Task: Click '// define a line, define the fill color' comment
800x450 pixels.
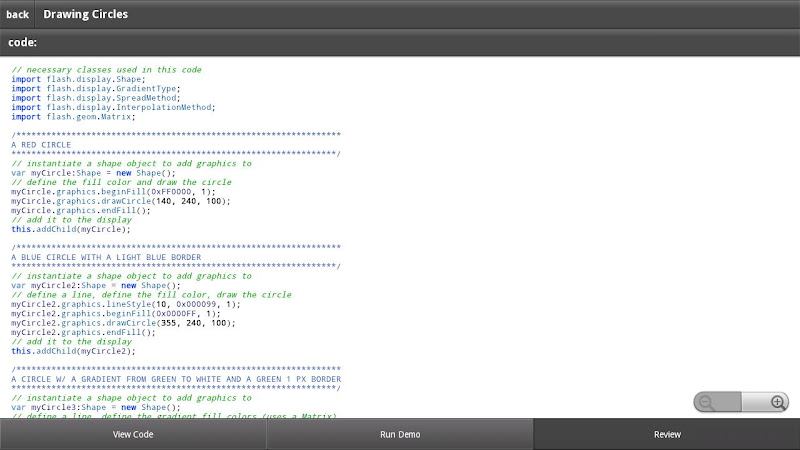Action: tap(151, 295)
